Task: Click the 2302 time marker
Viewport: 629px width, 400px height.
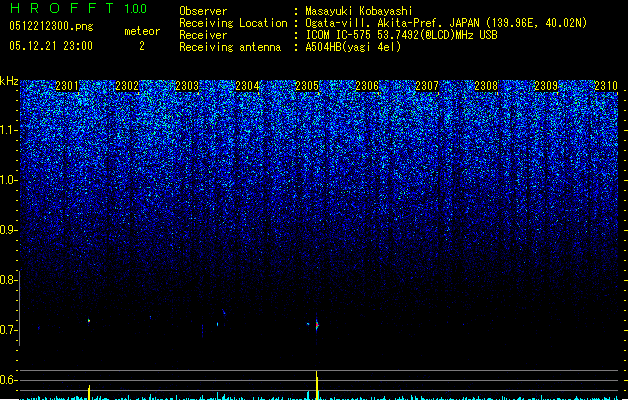Action: (x=127, y=86)
